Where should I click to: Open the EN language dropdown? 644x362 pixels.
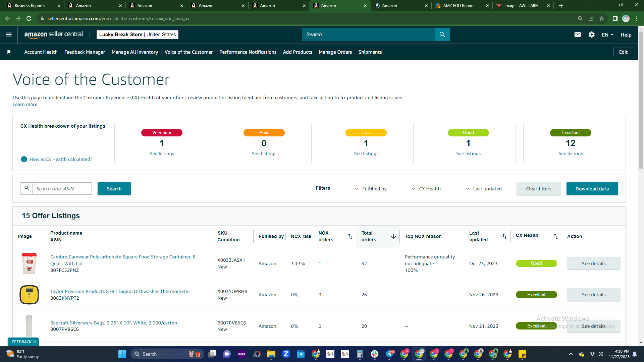click(607, 35)
